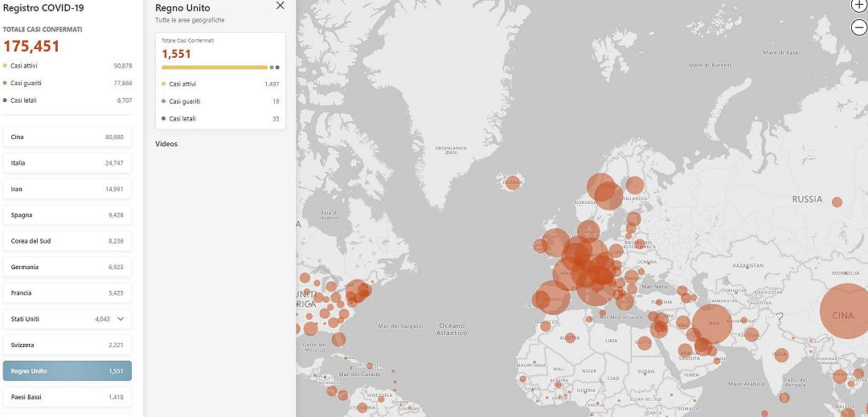Screen dimensions: 868x417
Task: Select Germania in the country list
Action: 67,267
